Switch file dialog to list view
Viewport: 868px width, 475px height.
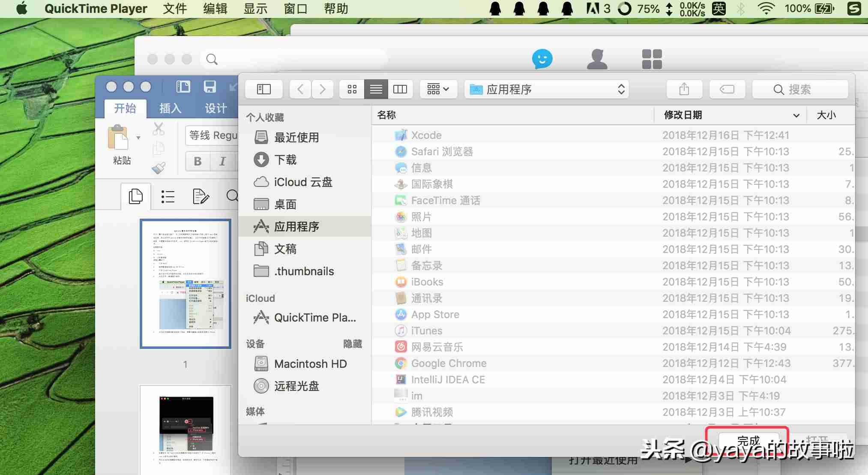[x=376, y=89]
